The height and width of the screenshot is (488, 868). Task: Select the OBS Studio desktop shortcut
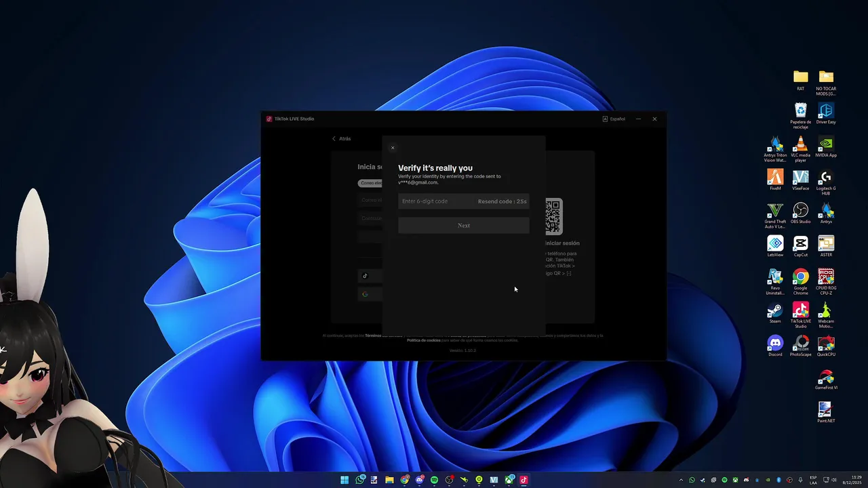[x=801, y=213]
